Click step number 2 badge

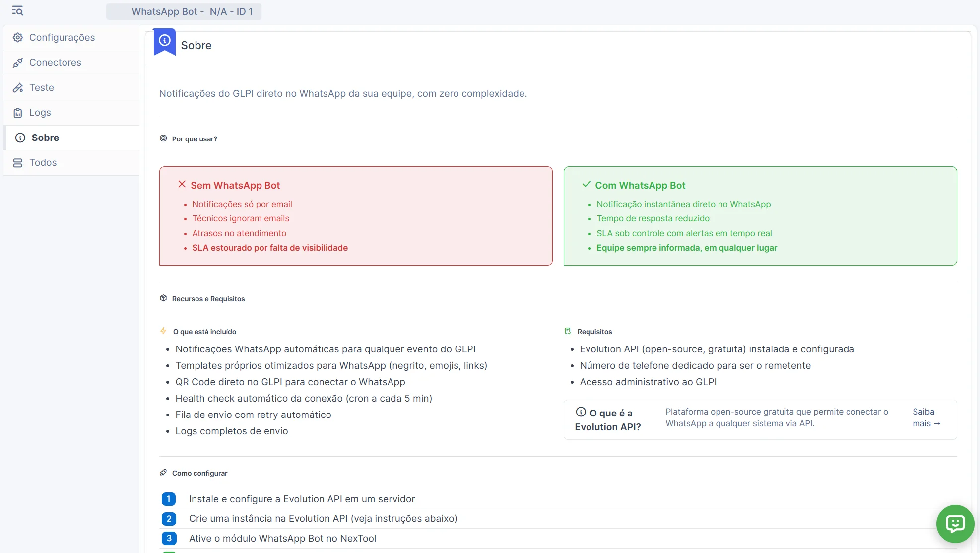coord(169,519)
